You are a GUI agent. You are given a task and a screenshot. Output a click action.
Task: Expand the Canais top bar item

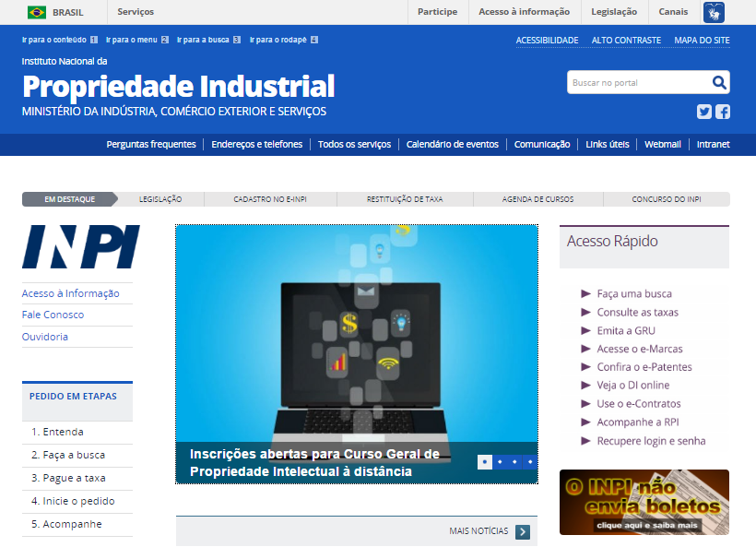[x=673, y=12]
